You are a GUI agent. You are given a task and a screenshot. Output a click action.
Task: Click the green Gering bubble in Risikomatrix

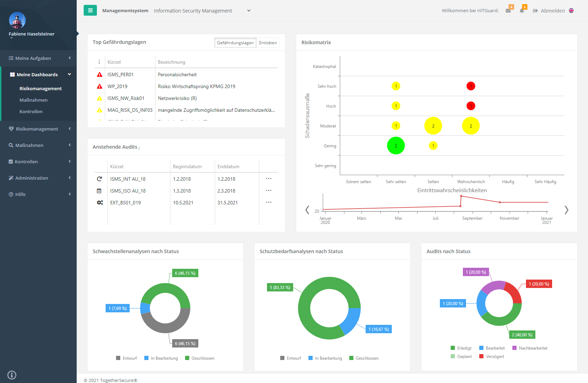[x=396, y=146]
